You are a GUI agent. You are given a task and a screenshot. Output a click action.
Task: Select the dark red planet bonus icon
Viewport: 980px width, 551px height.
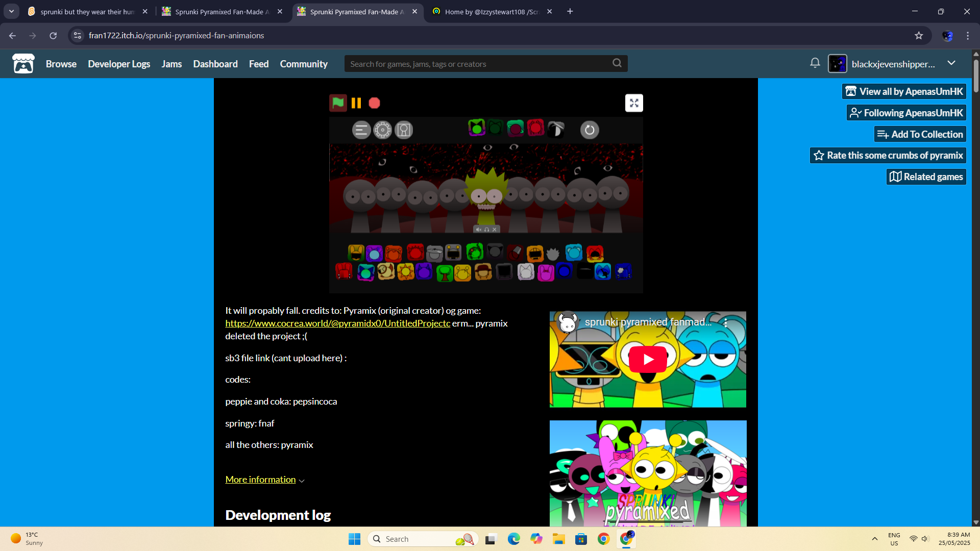516,128
